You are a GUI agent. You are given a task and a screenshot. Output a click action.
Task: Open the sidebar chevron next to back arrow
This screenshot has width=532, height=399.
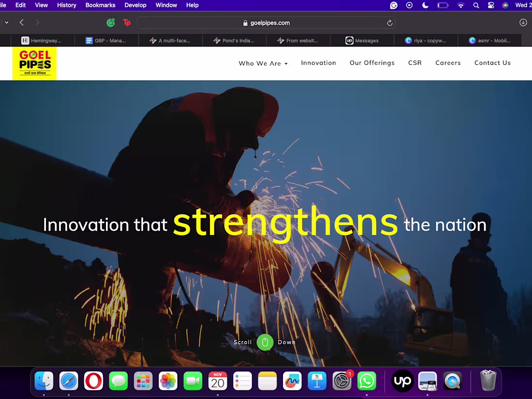[x=6, y=22]
